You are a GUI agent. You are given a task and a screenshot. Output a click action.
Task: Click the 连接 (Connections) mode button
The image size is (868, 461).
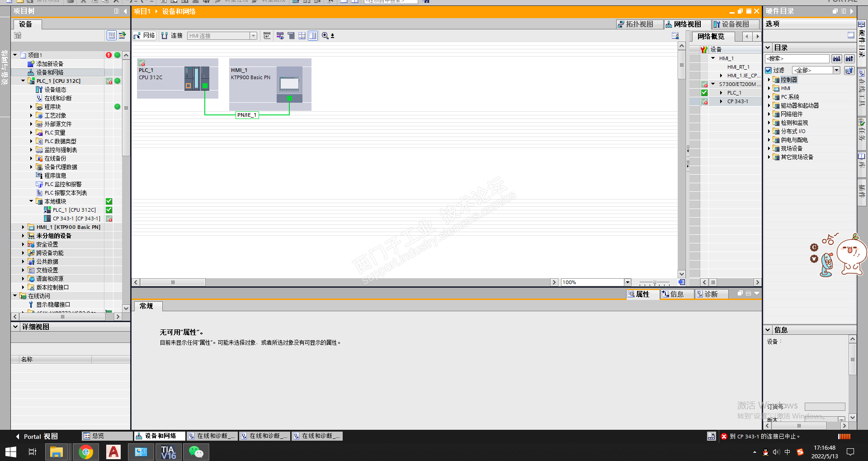click(x=172, y=36)
